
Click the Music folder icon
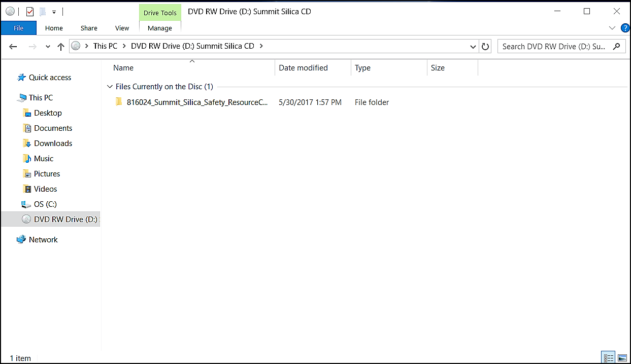(x=27, y=159)
